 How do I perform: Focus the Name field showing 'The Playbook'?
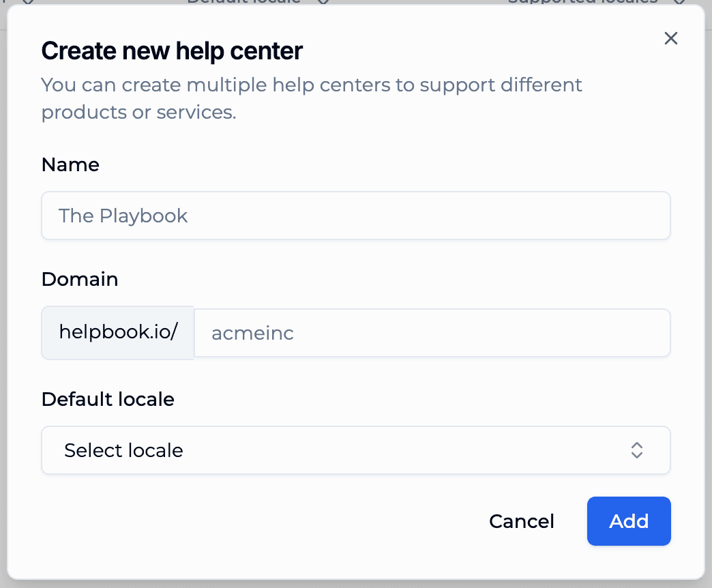pyautogui.click(x=355, y=216)
